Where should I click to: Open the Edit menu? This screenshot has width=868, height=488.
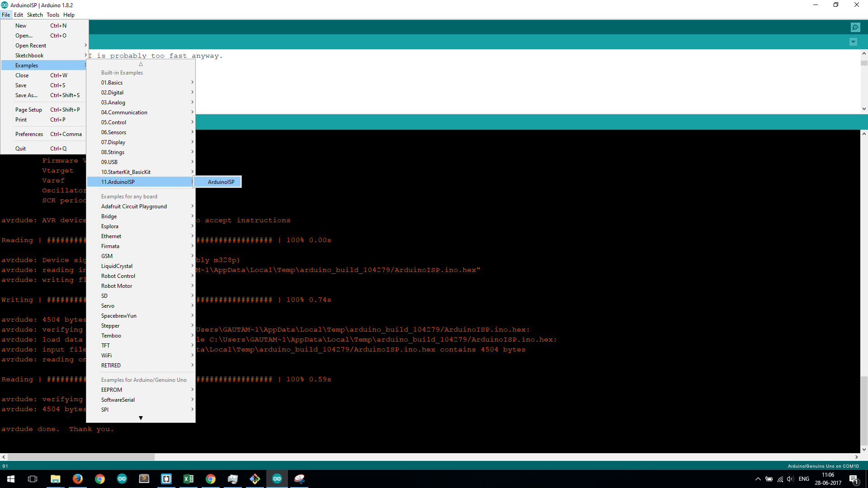coord(19,15)
